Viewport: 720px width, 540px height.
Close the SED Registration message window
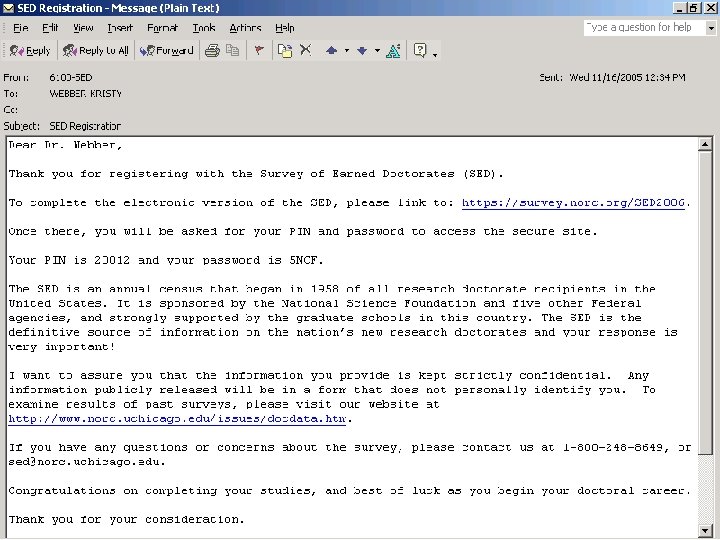pyautogui.click(x=710, y=8)
